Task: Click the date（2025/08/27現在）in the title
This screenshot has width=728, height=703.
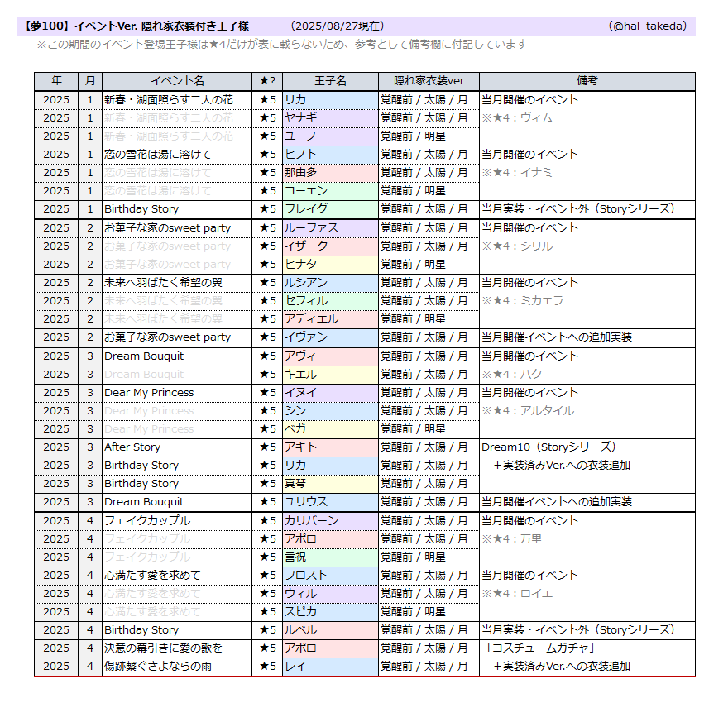Action: click(337, 26)
